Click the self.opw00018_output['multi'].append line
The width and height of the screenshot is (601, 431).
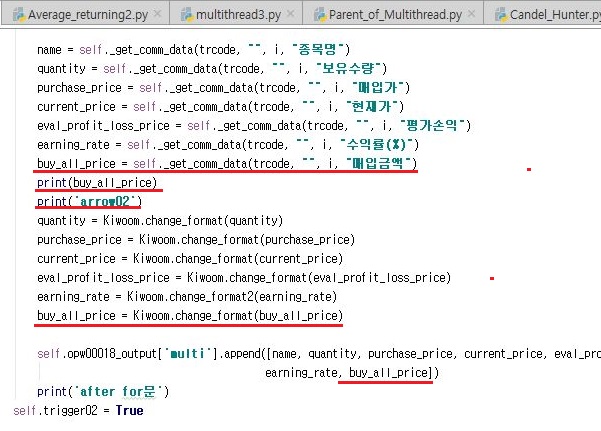coord(319,354)
